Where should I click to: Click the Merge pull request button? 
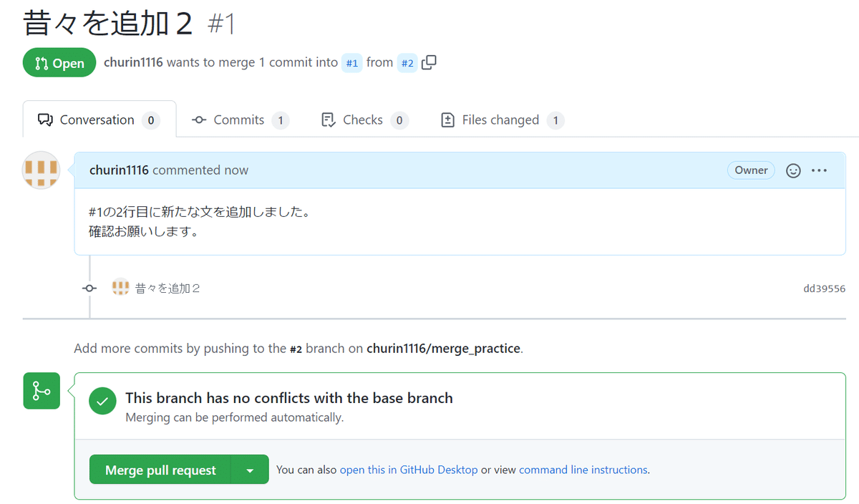(x=160, y=470)
